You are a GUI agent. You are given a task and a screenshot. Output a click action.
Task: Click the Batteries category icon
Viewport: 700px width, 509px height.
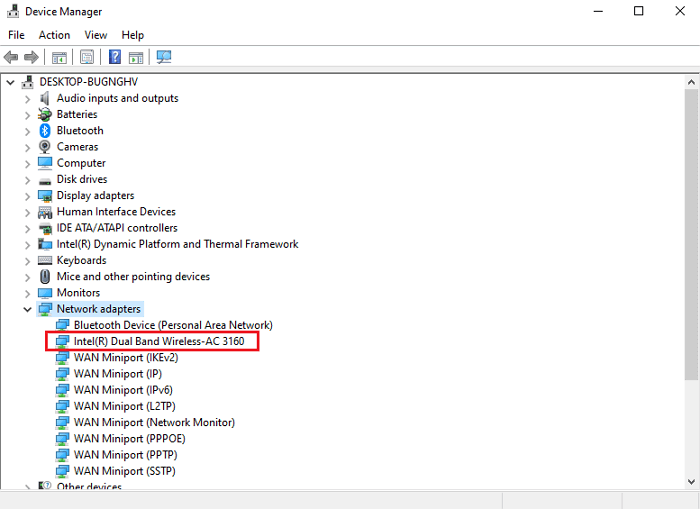(x=45, y=115)
